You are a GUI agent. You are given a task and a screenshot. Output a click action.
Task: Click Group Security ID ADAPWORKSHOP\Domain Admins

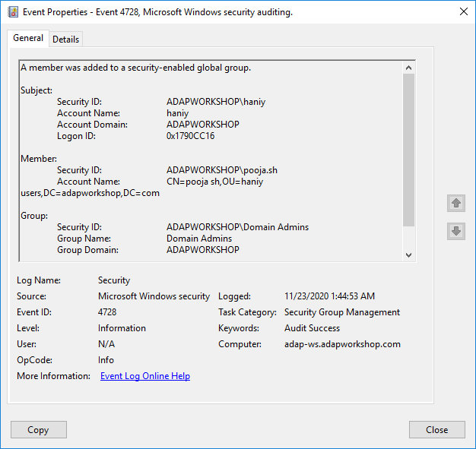click(x=238, y=227)
